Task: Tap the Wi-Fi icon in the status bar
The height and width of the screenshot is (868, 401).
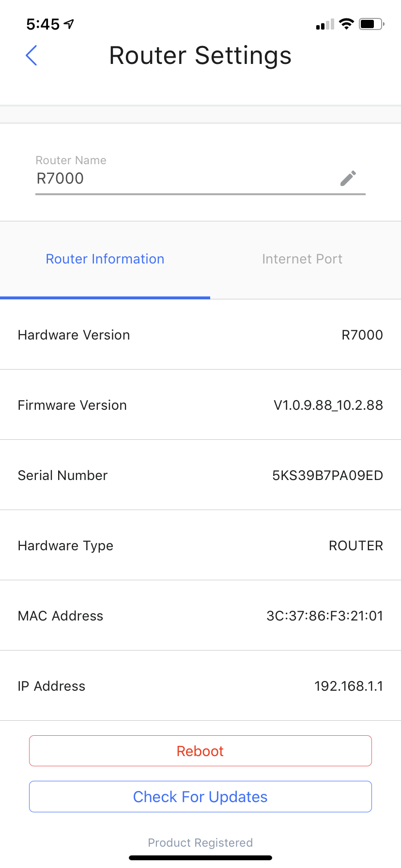Action: tap(346, 23)
